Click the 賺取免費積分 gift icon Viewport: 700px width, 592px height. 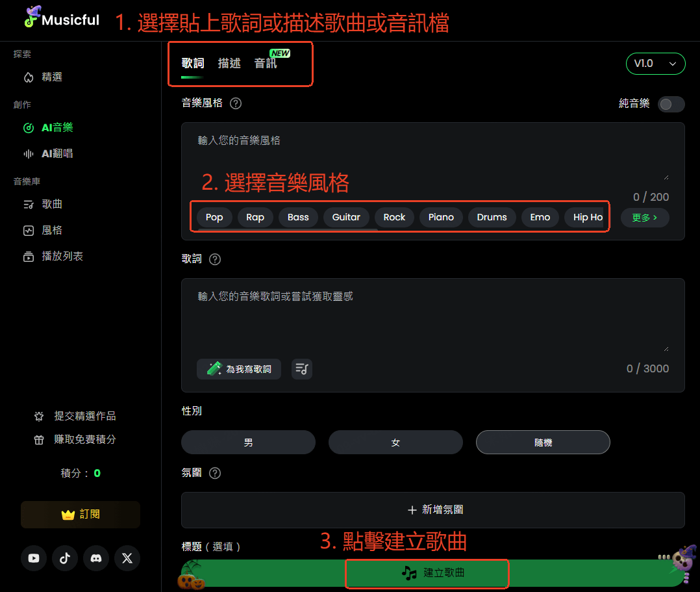coord(38,439)
